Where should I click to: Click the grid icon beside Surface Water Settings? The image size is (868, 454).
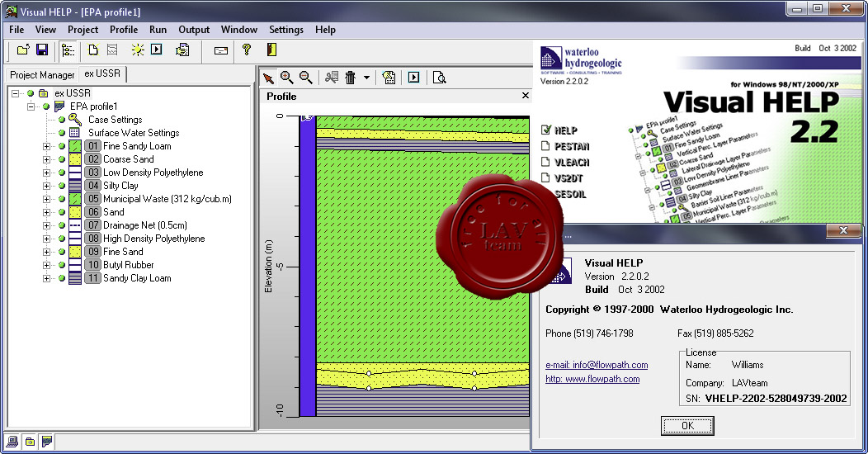click(75, 133)
